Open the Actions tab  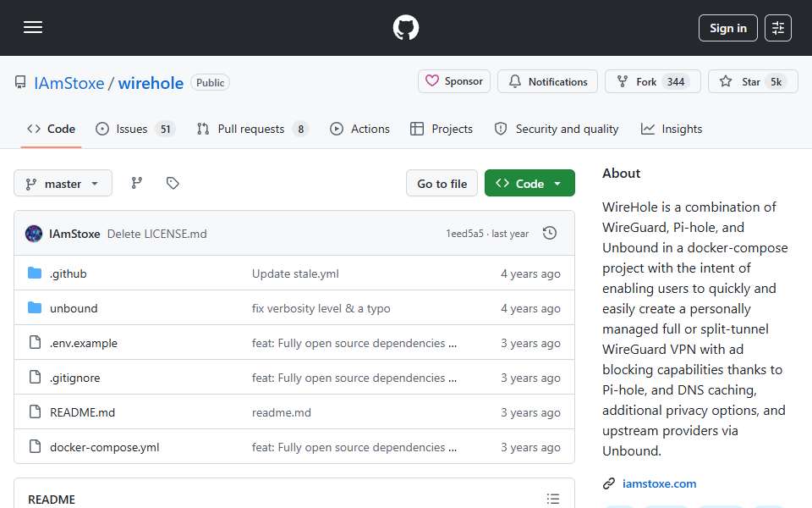pos(360,129)
